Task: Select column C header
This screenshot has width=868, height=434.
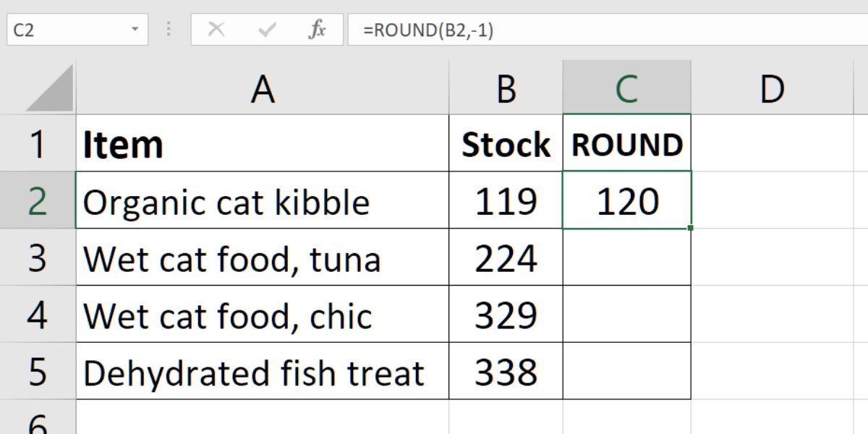Action: (626, 90)
